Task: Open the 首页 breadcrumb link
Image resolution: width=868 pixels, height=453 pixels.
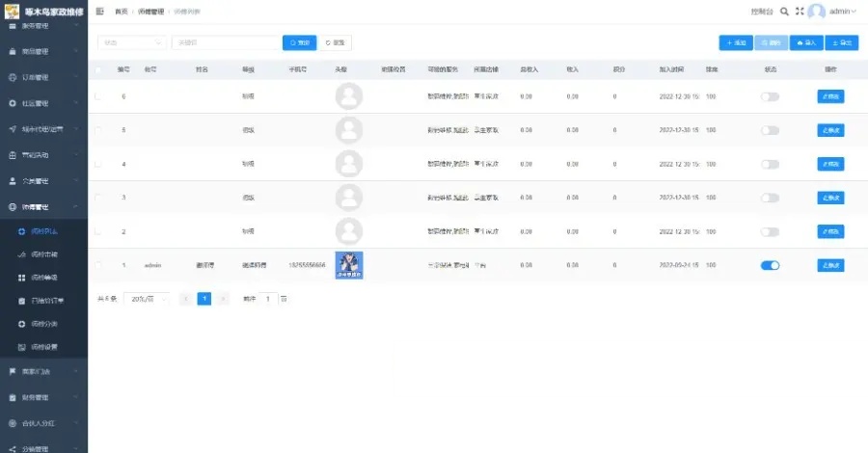Action: click(x=121, y=11)
